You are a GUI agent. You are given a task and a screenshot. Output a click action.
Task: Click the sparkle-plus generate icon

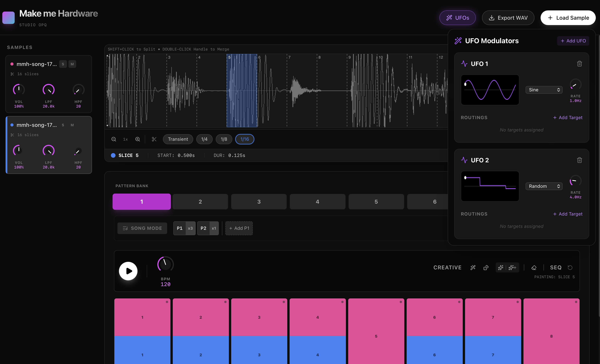point(512,268)
